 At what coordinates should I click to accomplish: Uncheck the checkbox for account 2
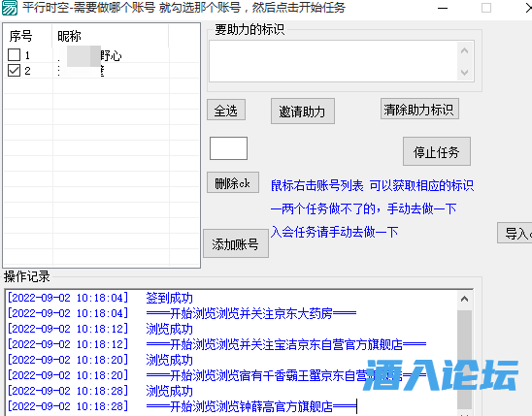click(14, 71)
